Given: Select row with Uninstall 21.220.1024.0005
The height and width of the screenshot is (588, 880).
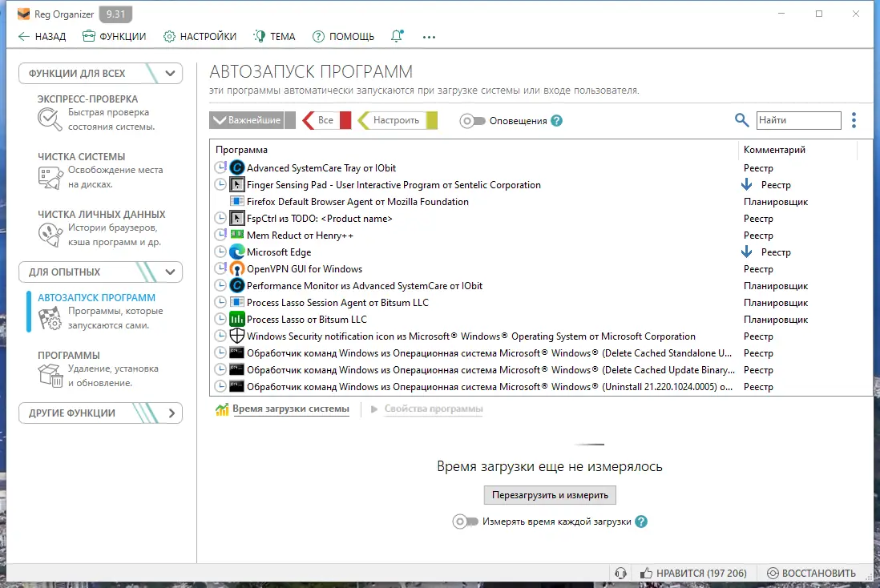Looking at the screenshot, I should (542, 387).
